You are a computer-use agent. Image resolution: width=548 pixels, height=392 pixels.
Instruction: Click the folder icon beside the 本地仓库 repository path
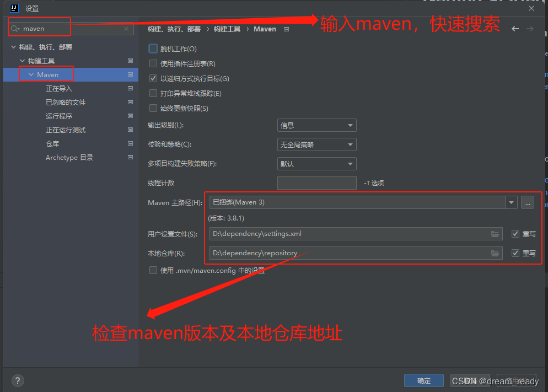495,253
